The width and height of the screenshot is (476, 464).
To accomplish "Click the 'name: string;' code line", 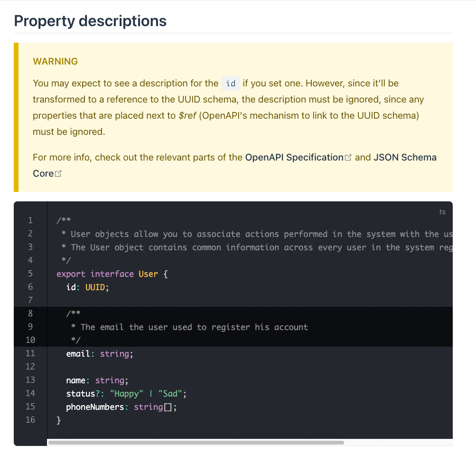I will (x=97, y=380).
